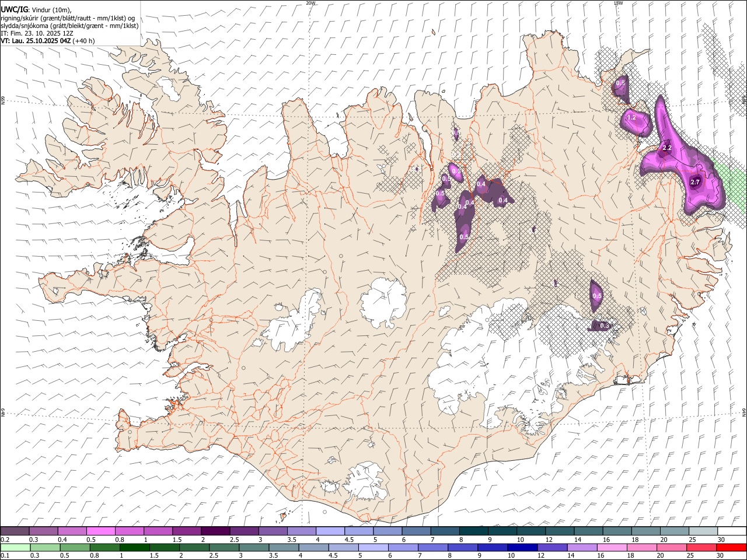Select the upper legend swatch starting at 1
Image resolution: width=747 pixels, height=560 pixels.
(x=158, y=531)
